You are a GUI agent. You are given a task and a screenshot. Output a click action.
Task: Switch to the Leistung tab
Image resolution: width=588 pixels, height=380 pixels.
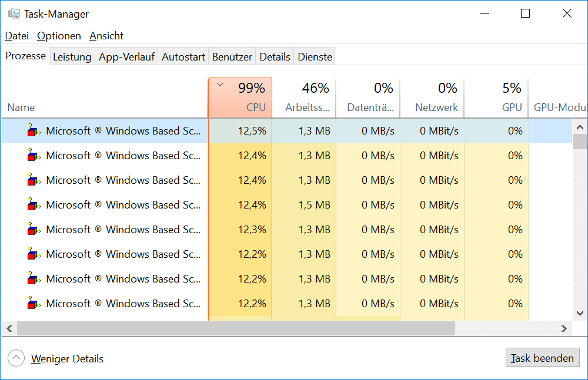pyautogui.click(x=72, y=57)
